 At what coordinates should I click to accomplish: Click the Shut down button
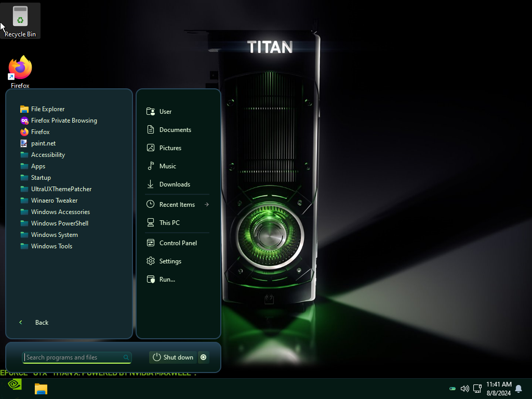pos(172,357)
